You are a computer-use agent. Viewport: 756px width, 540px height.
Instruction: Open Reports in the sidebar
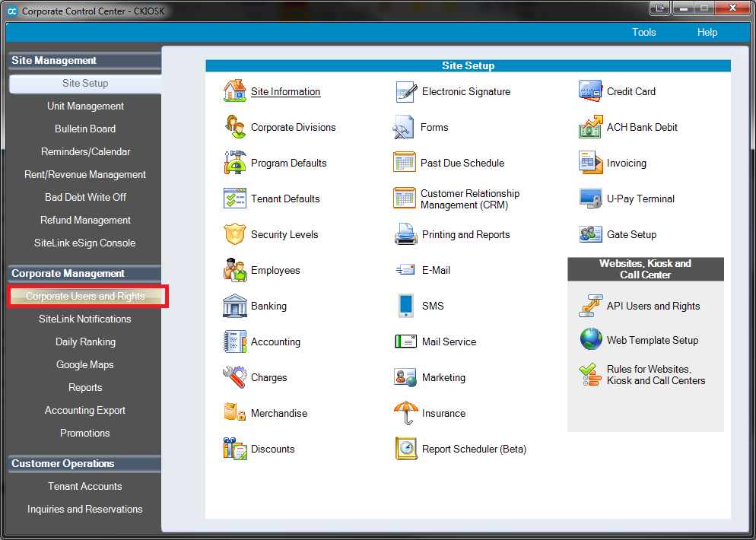85,388
